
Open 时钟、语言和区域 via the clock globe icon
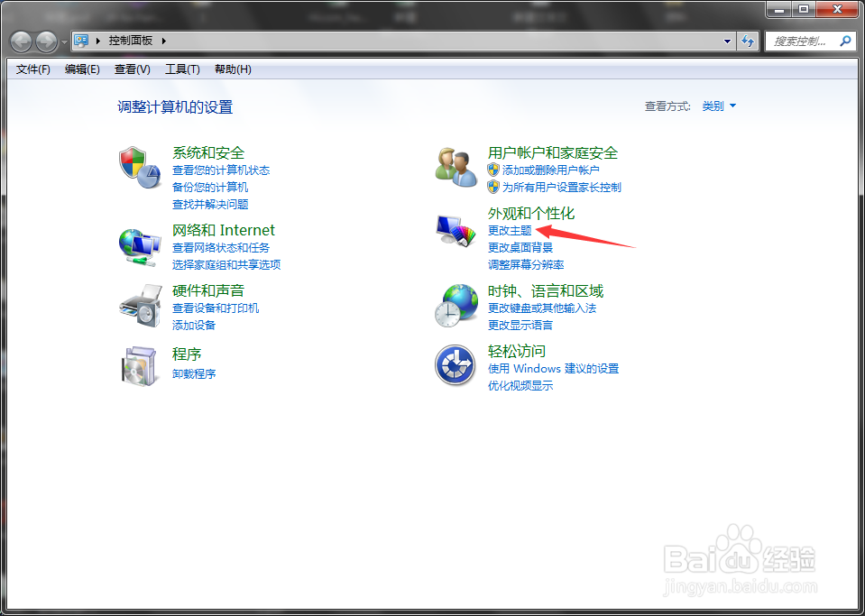[456, 305]
